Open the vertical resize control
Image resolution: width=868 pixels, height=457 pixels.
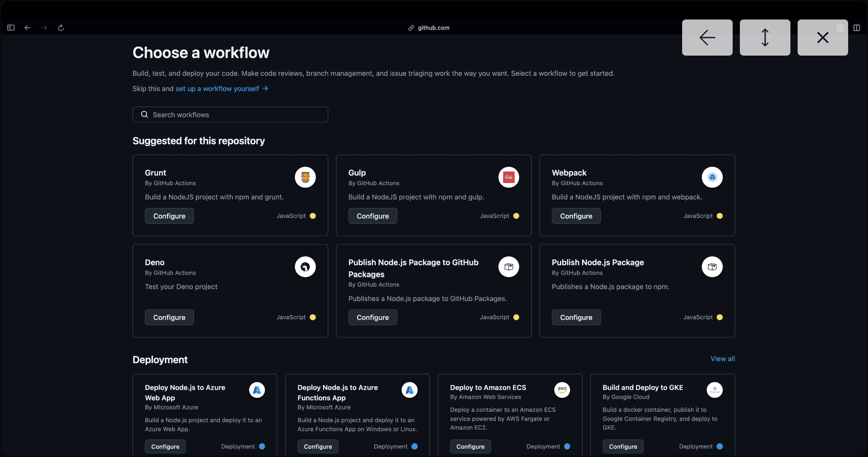pyautogui.click(x=765, y=38)
